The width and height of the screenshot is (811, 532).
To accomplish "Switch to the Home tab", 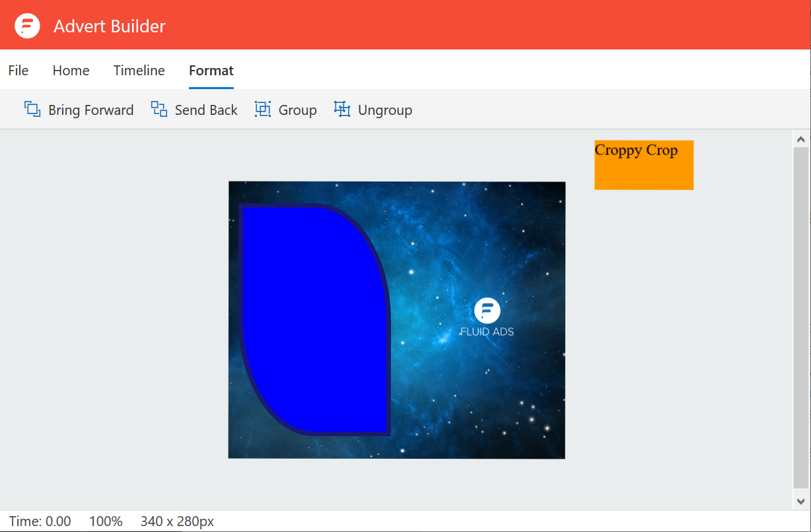I will pos(71,71).
